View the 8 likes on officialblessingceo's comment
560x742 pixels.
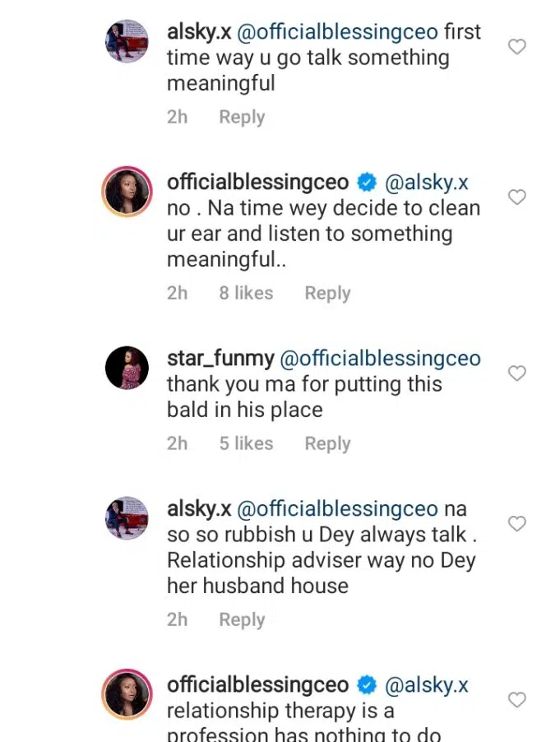(x=246, y=293)
